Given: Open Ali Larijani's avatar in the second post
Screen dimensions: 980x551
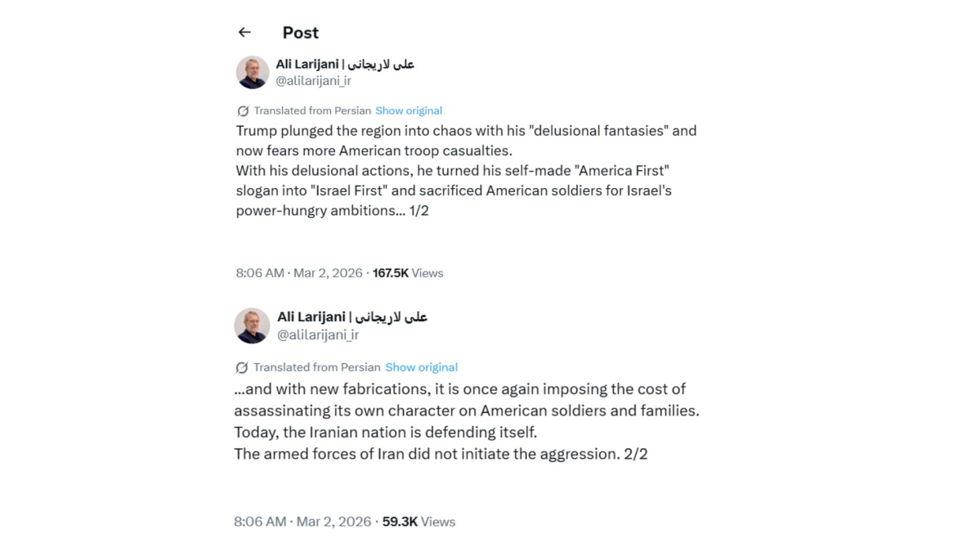Looking at the screenshot, I should pos(252,325).
